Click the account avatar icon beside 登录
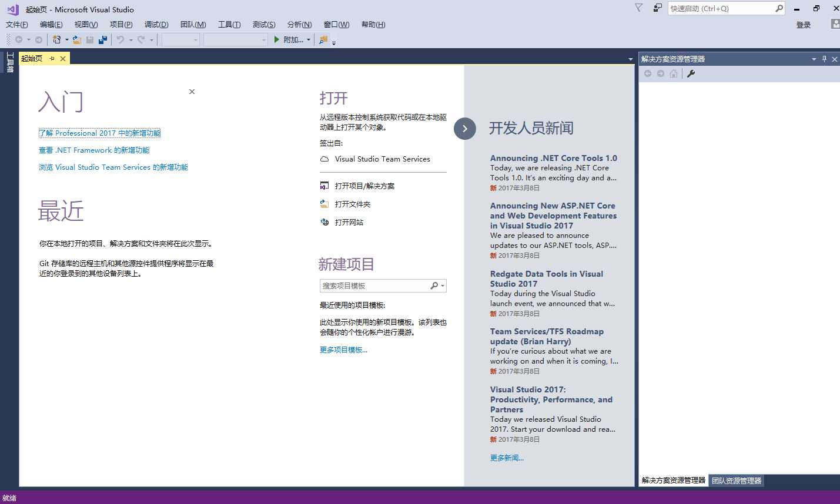Image resolution: width=840 pixels, height=504 pixels. tap(836, 24)
